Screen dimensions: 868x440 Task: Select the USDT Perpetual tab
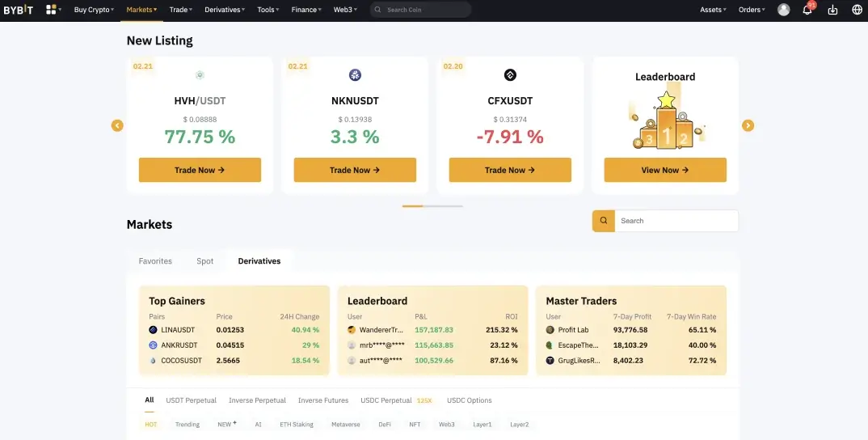(191, 400)
